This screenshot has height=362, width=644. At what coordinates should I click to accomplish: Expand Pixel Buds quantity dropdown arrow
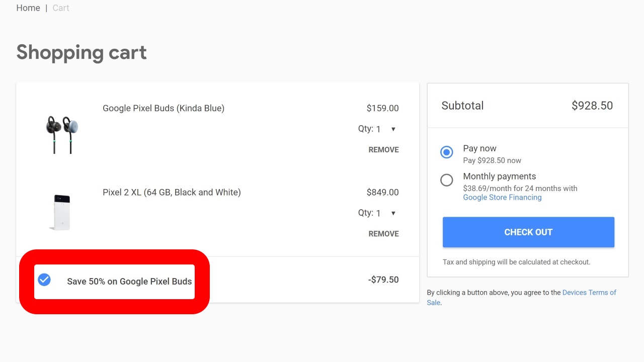click(393, 129)
